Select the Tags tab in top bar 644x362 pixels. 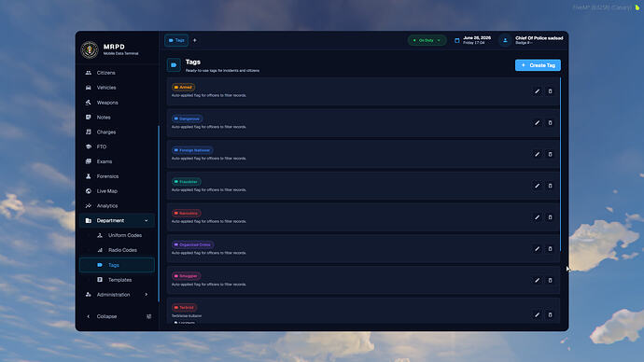click(x=176, y=40)
